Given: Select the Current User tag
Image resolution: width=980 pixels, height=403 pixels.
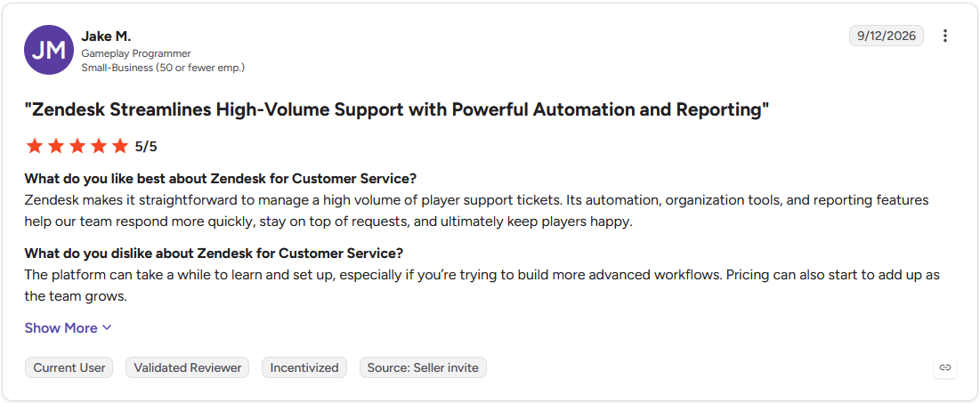Looking at the screenshot, I should coord(69,368).
